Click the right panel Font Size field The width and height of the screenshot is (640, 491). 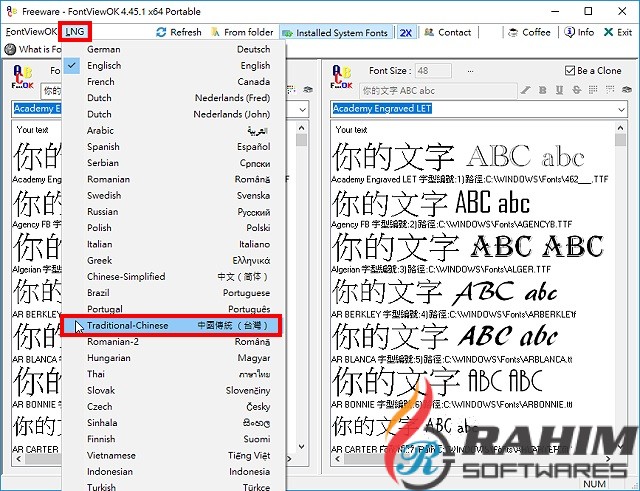click(433, 71)
